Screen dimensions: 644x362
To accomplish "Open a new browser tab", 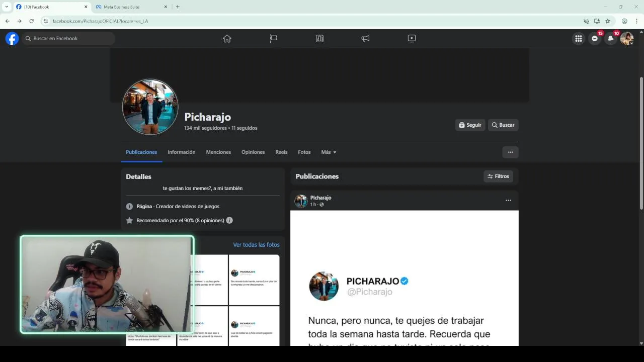I will tap(178, 7).
